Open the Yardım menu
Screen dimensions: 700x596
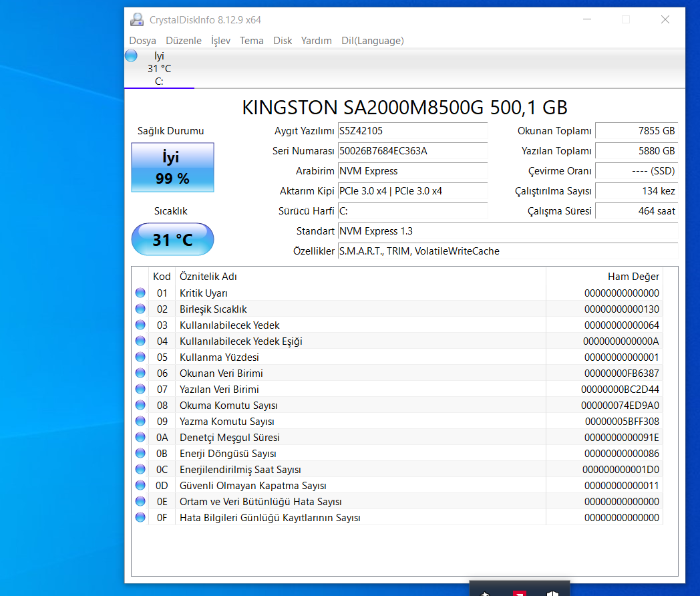click(316, 41)
